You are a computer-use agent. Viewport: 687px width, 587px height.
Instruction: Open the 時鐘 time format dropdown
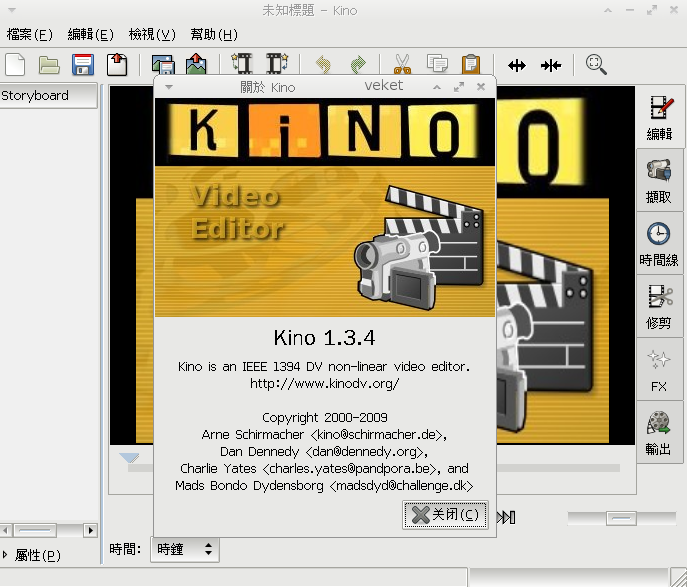click(x=185, y=549)
